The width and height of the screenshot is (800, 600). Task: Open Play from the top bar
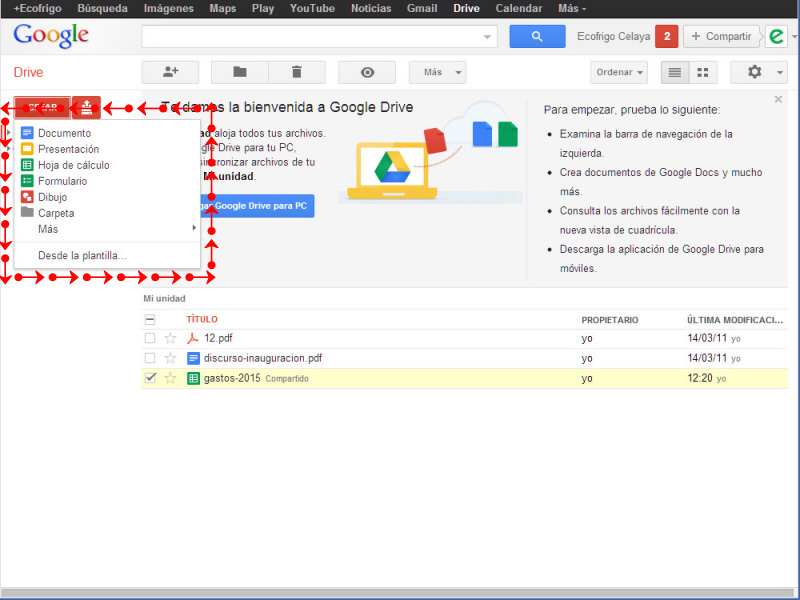coord(263,9)
